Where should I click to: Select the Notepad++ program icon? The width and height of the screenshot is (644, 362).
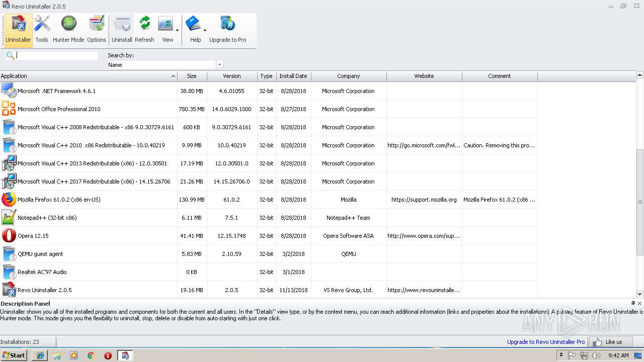(x=9, y=218)
